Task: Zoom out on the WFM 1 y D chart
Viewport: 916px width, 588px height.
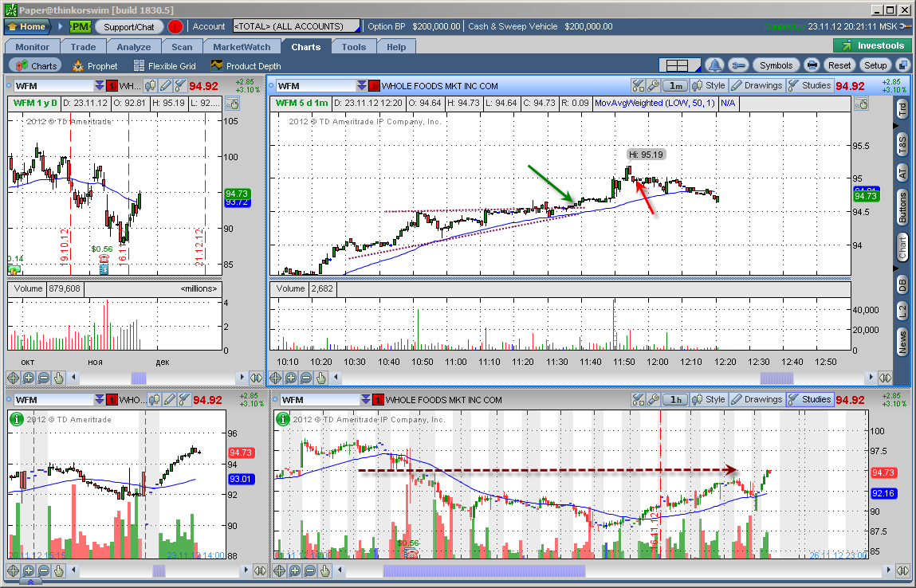Action: point(43,378)
